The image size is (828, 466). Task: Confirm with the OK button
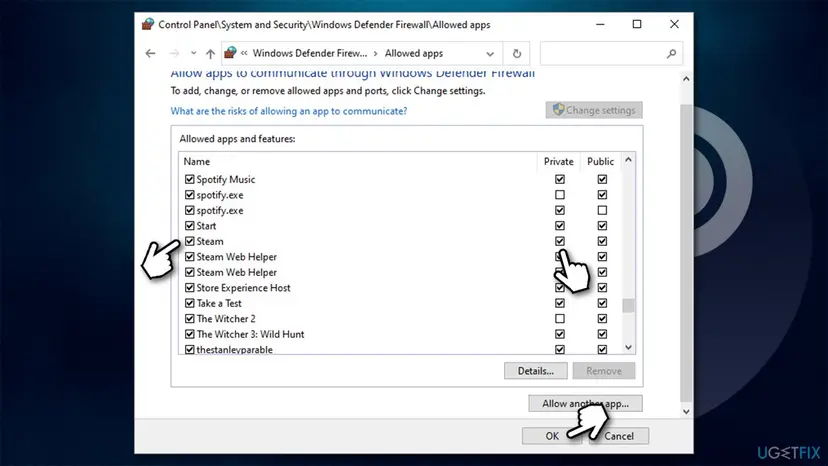pyautogui.click(x=552, y=436)
